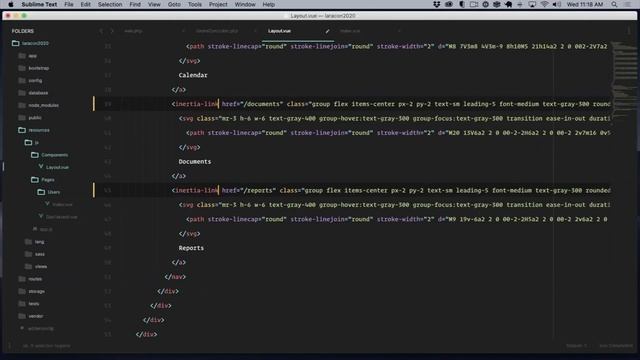Open the Selection menu
The image size is (640, 360).
pyautogui.click(x=110, y=4)
